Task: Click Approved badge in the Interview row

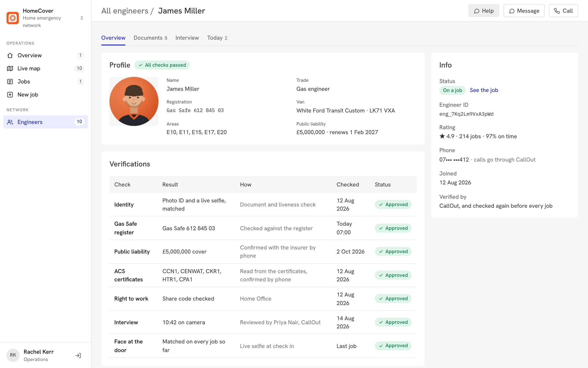Action: tap(393, 322)
